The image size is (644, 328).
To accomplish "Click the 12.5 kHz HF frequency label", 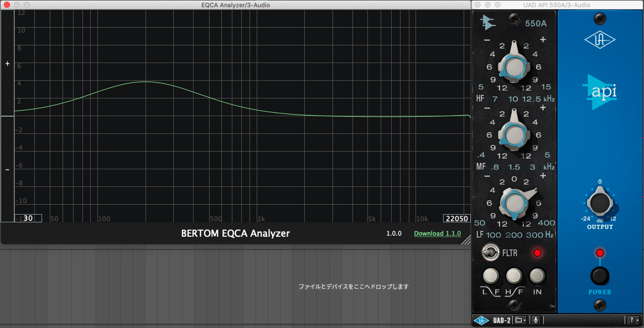I will point(533,99).
